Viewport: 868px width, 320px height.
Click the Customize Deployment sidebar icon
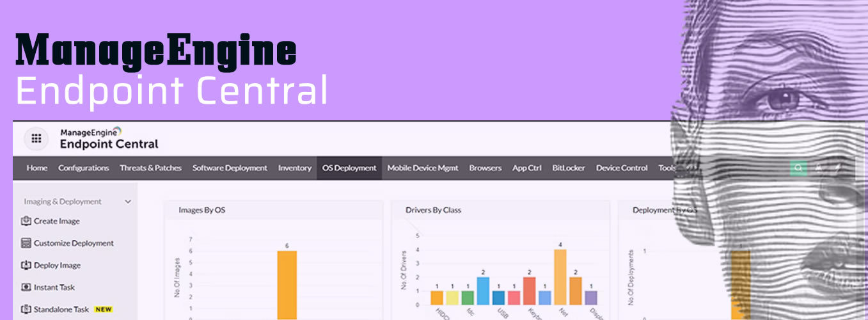click(26, 243)
